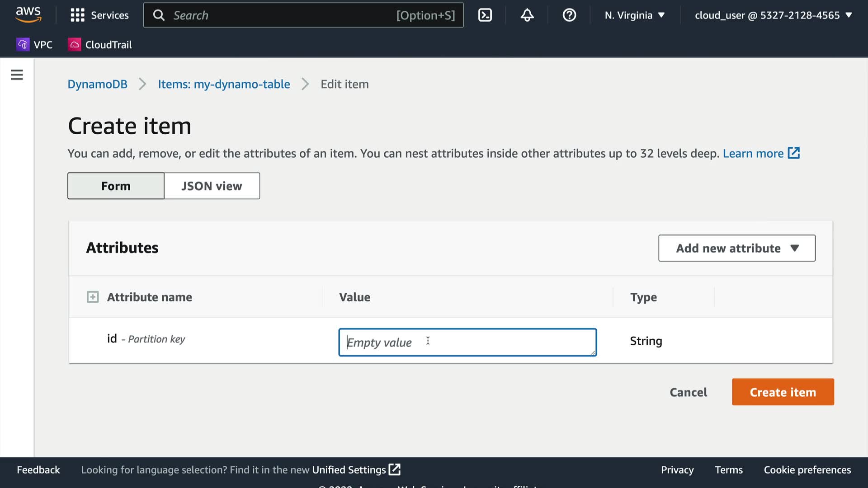The height and width of the screenshot is (488, 868).
Task: Open the N. Virginia region dropdown
Action: coord(634,15)
